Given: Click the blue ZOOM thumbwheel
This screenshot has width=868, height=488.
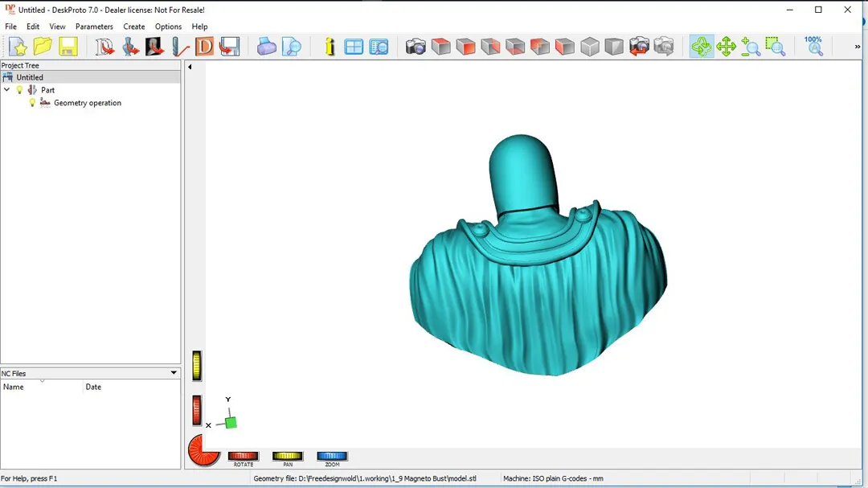Looking at the screenshot, I should point(332,456).
